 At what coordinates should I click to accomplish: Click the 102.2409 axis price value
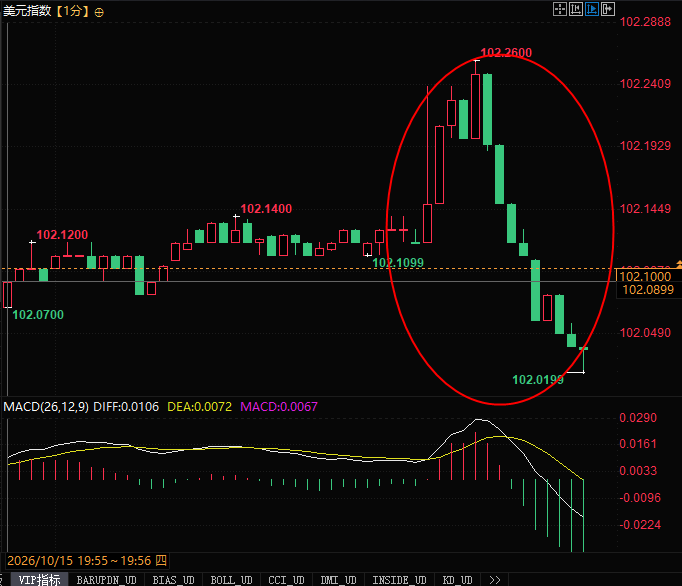[645, 84]
